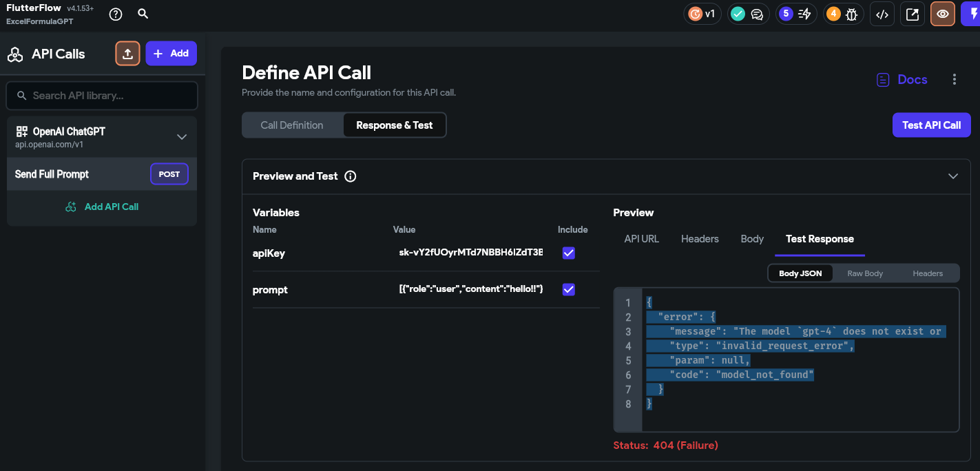Screen dimensions: 980x471
Task: Click the Define API Call heading
Action: coord(306,72)
